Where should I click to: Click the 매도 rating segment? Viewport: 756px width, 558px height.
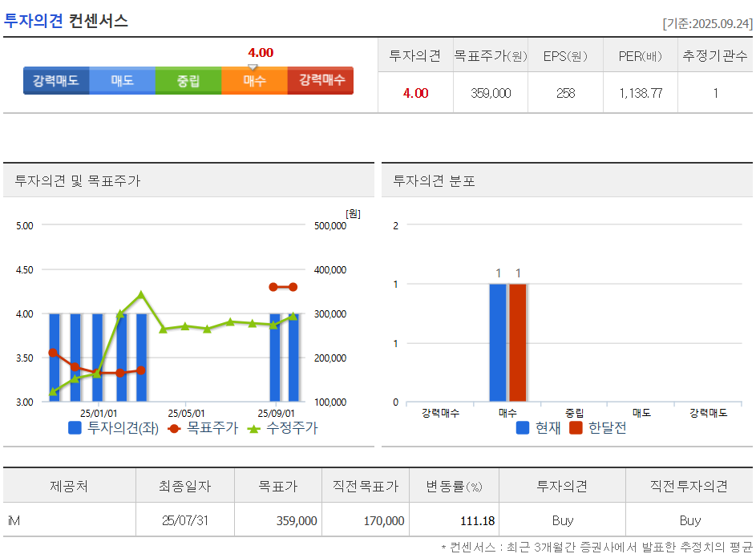pos(122,80)
